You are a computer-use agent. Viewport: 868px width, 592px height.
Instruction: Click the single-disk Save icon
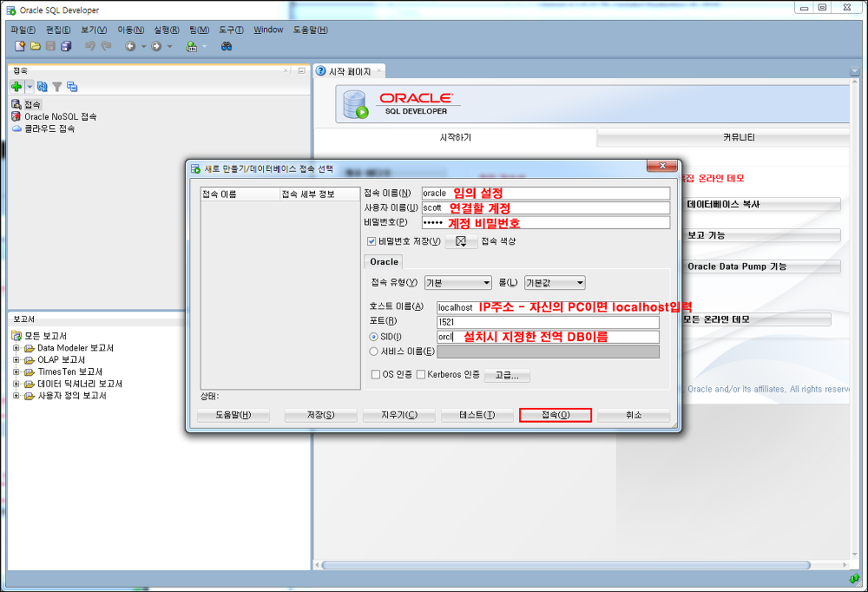click(x=50, y=46)
